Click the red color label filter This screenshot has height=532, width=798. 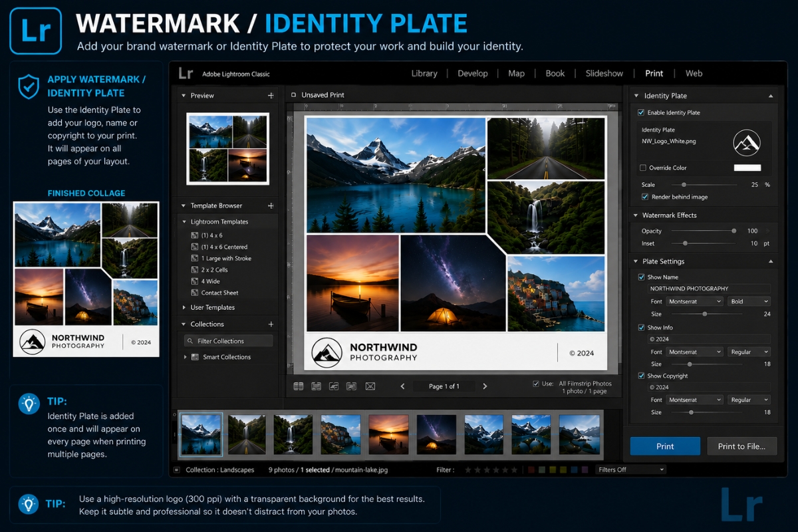click(x=531, y=469)
